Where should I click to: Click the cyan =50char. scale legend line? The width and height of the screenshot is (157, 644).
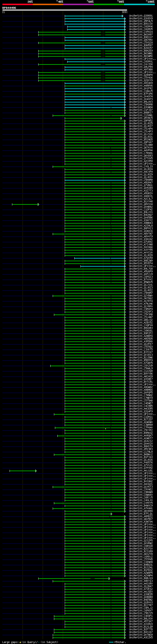click(111, 642)
